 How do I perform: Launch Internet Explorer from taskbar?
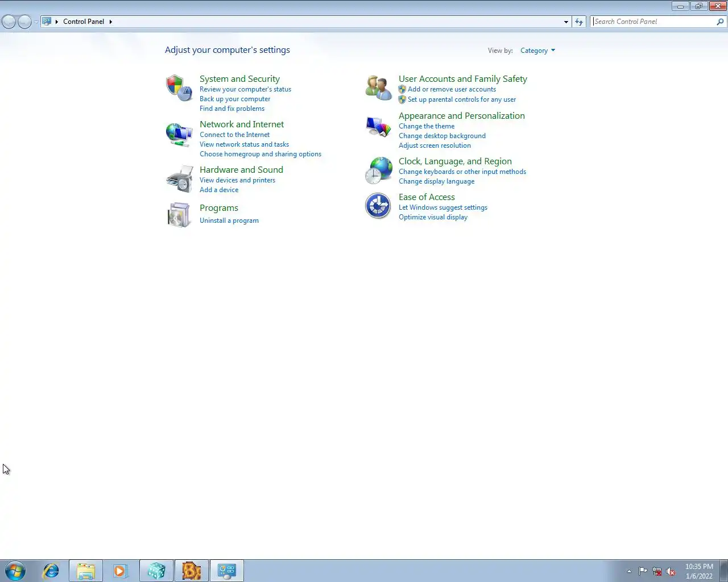[x=51, y=571]
